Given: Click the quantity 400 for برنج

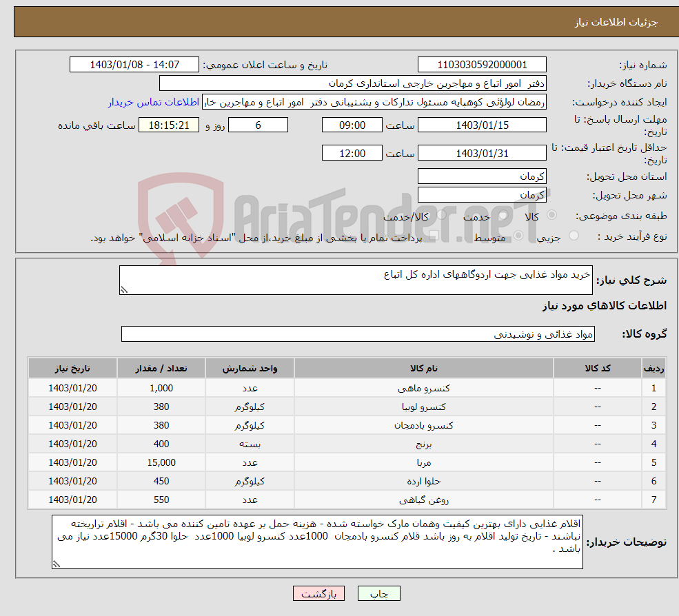Looking at the screenshot, I should pyautogui.click(x=161, y=444).
